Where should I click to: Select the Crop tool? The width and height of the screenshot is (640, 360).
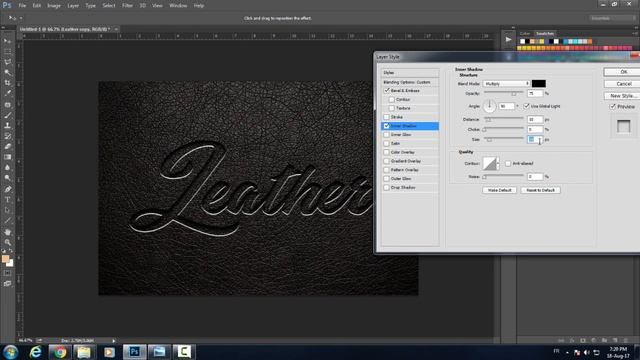[7, 83]
